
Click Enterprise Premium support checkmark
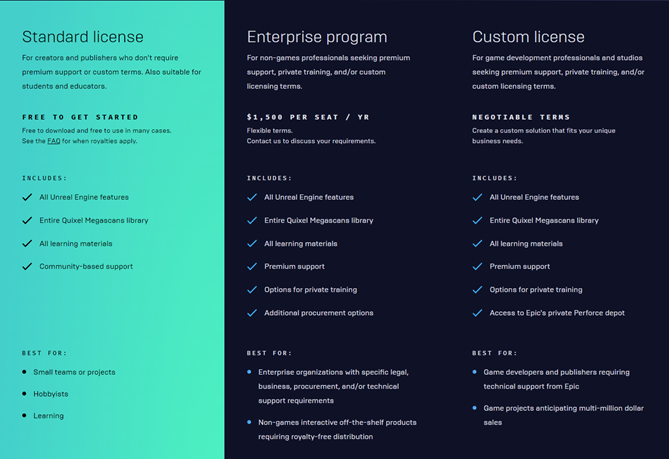(252, 267)
